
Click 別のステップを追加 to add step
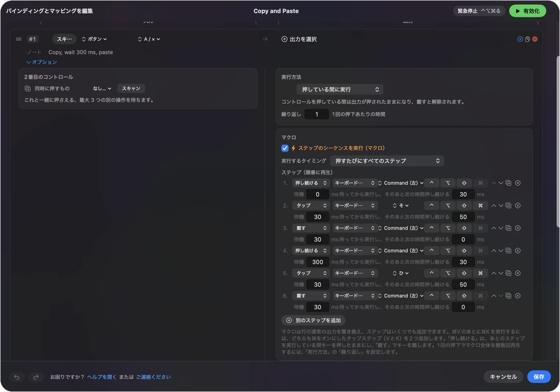pyautogui.click(x=314, y=320)
